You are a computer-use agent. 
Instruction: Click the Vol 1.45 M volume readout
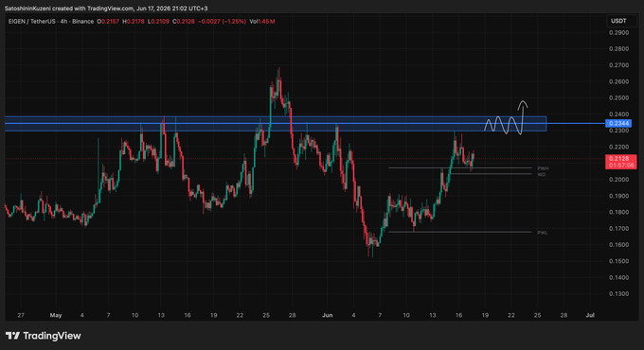click(262, 22)
